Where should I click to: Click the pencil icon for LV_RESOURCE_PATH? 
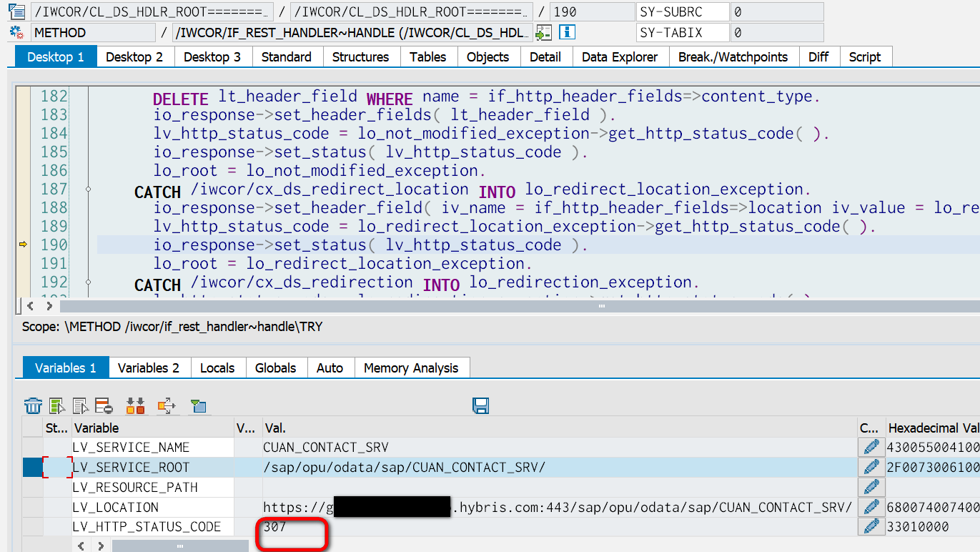pos(871,488)
